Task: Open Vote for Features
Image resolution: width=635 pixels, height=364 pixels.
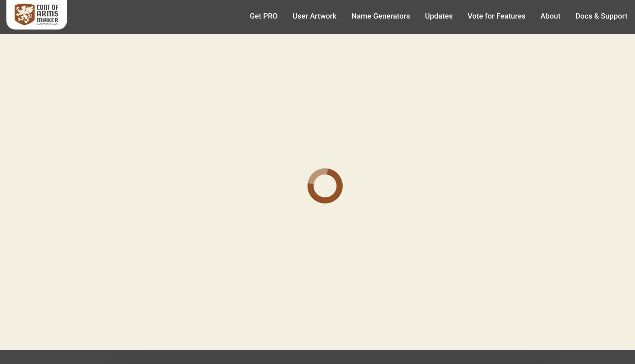Action: pyautogui.click(x=496, y=16)
